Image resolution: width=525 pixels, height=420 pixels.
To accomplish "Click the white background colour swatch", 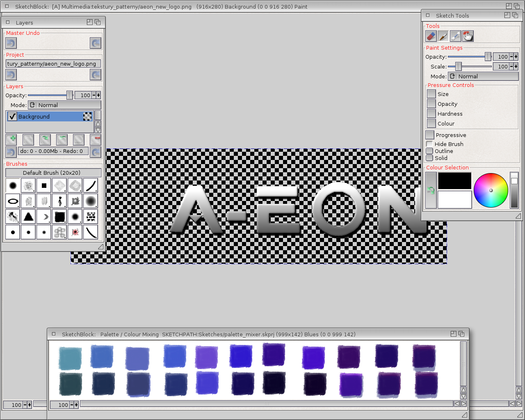I will pos(455,200).
